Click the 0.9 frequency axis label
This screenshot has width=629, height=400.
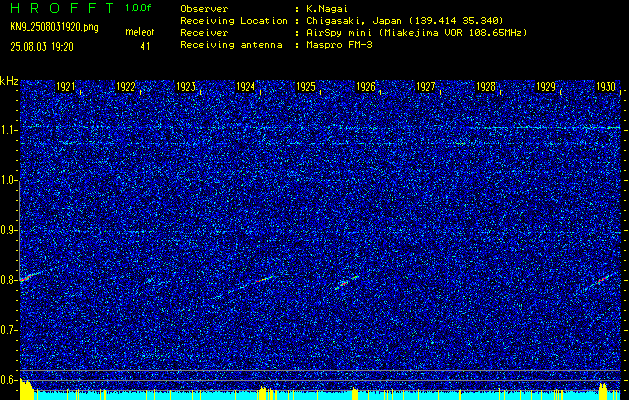tap(8, 230)
